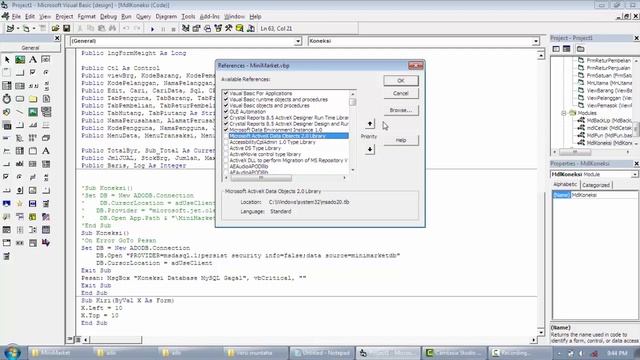Click references list horizontal scrollbar thumb

pos(261,178)
